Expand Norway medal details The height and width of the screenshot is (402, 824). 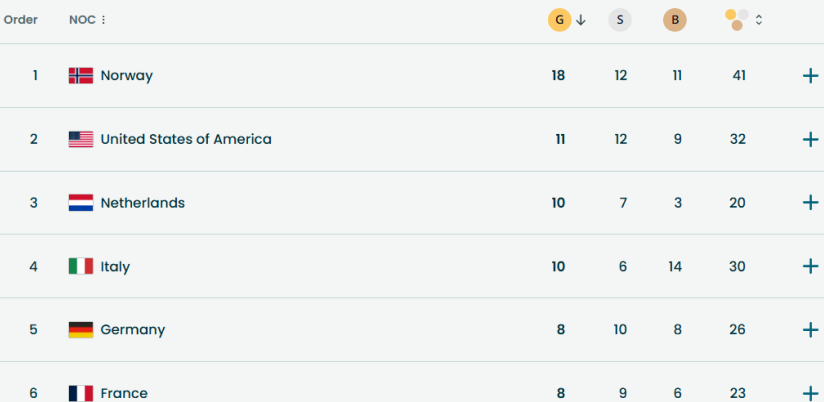point(810,76)
